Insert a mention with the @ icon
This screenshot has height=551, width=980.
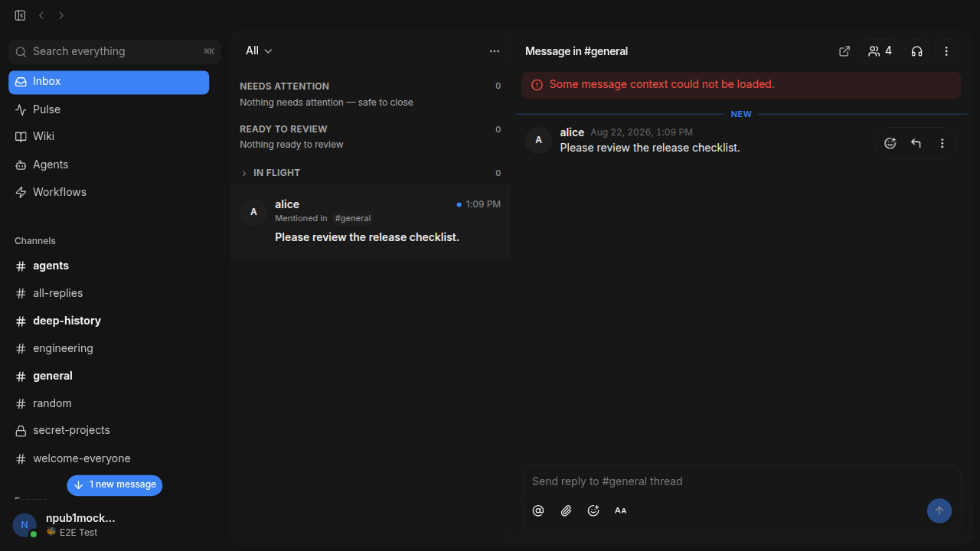(x=538, y=510)
